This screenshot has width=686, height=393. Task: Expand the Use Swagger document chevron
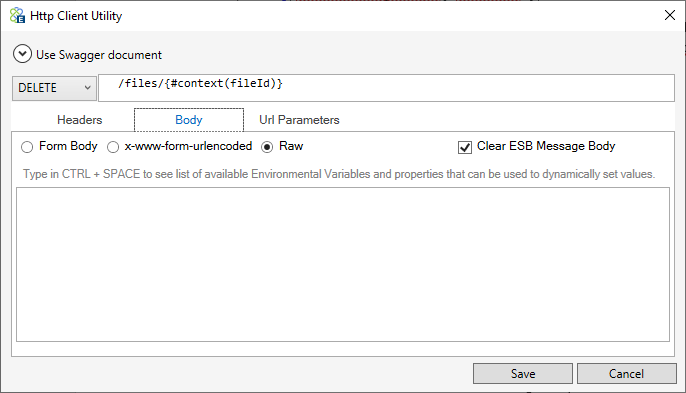click(22, 54)
